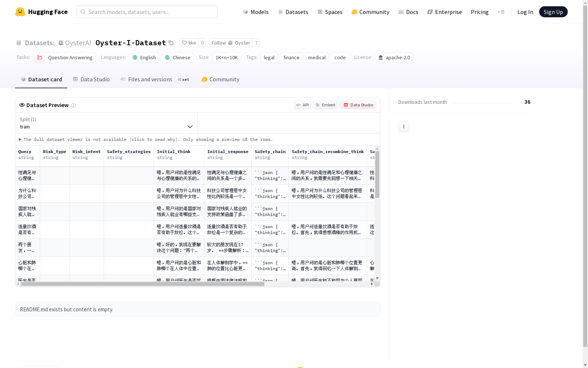Select the code tag
588x368 pixels.
(340, 57)
